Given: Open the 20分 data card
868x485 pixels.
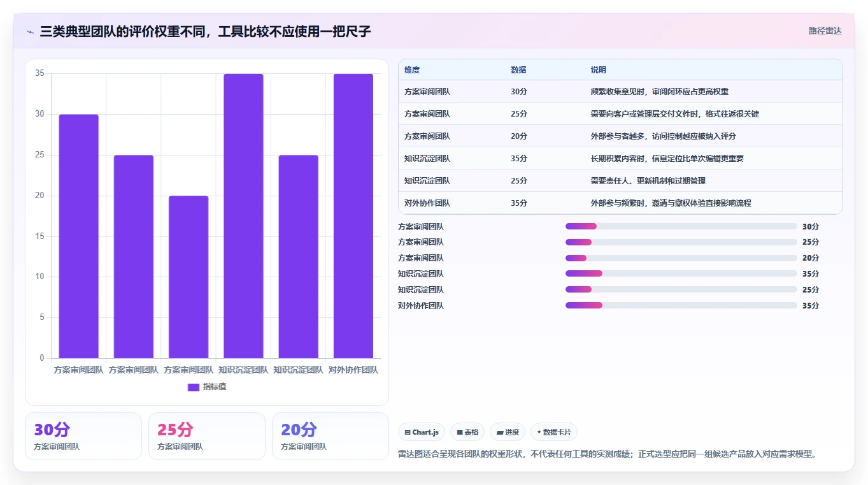Looking at the screenshot, I should coord(331,436).
